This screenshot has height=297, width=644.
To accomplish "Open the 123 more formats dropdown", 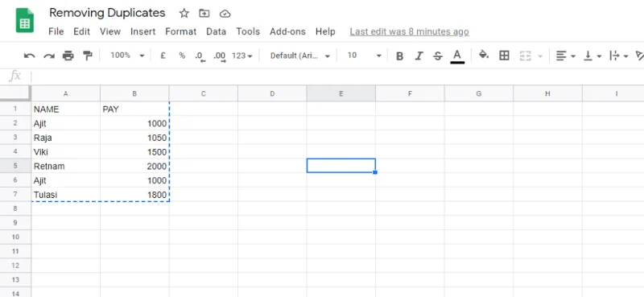I will click(x=242, y=56).
